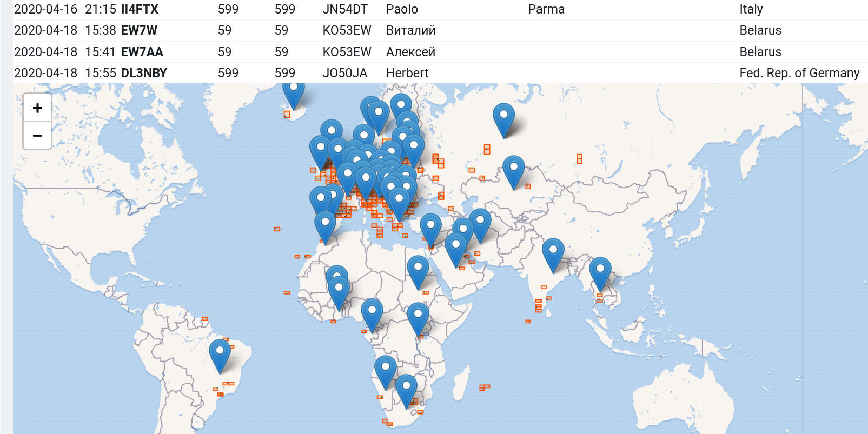Select the map marker over Sudan
Screen dimensions: 868x434
418,270
